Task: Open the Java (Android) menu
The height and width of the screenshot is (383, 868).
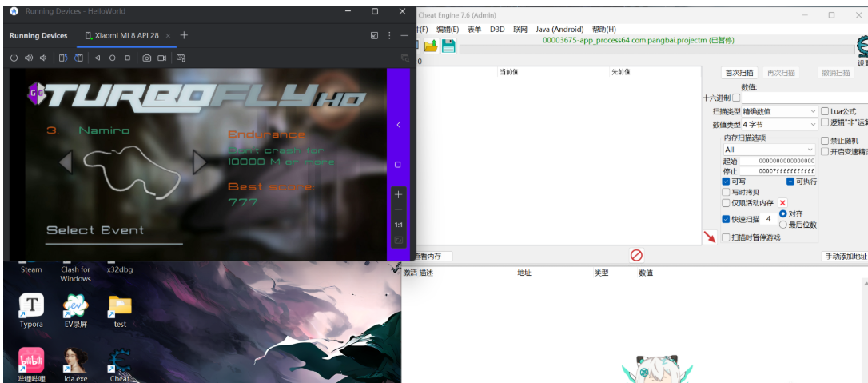Action: coord(559,30)
